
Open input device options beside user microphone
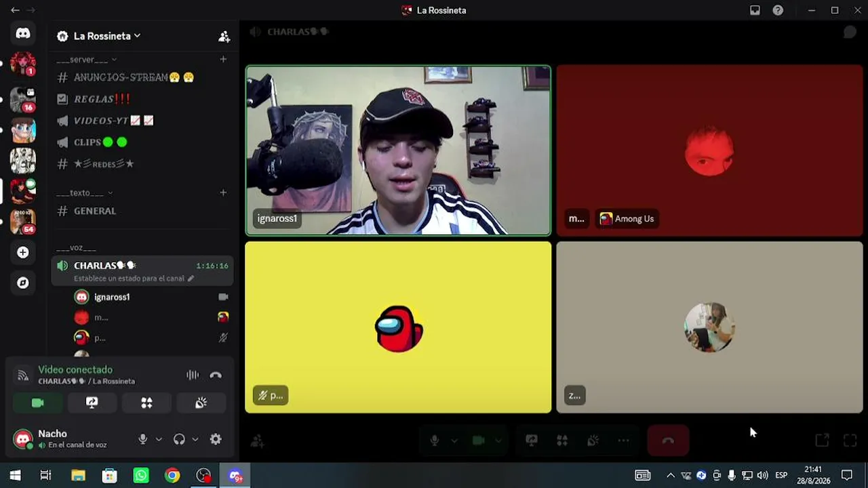click(x=159, y=439)
